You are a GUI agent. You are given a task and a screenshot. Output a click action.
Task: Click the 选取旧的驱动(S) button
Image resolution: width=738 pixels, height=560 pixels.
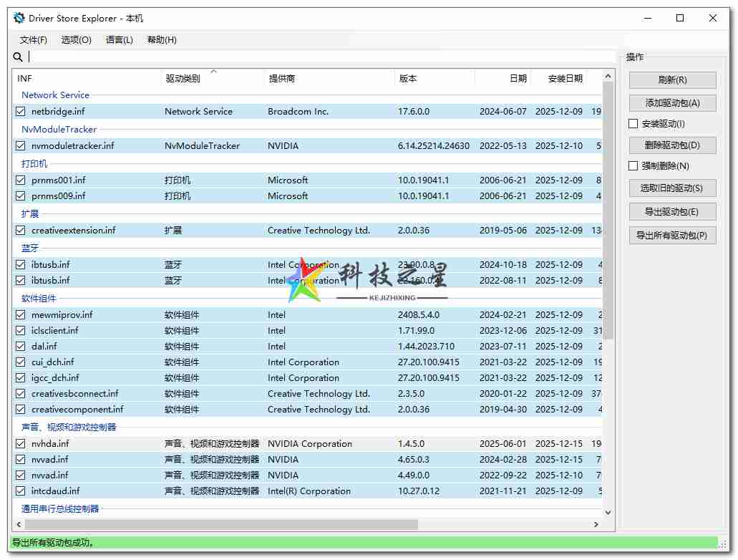pyautogui.click(x=671, y=188)
